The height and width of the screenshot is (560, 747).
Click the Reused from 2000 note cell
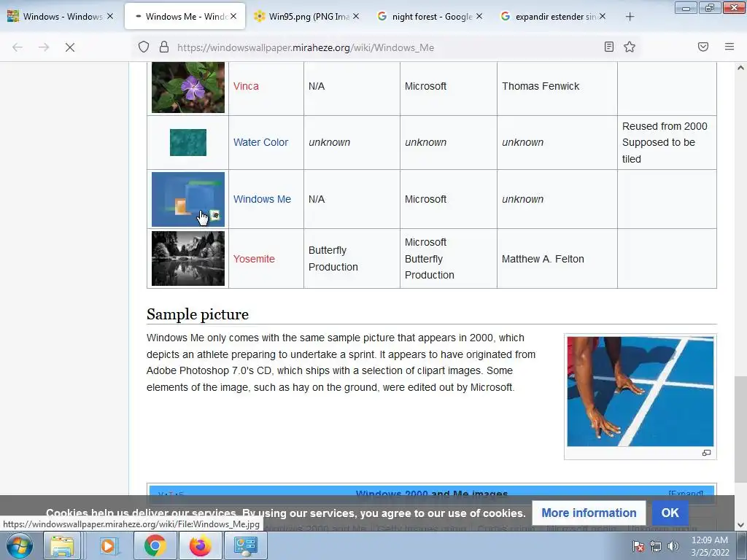click(x=667, y=142)
